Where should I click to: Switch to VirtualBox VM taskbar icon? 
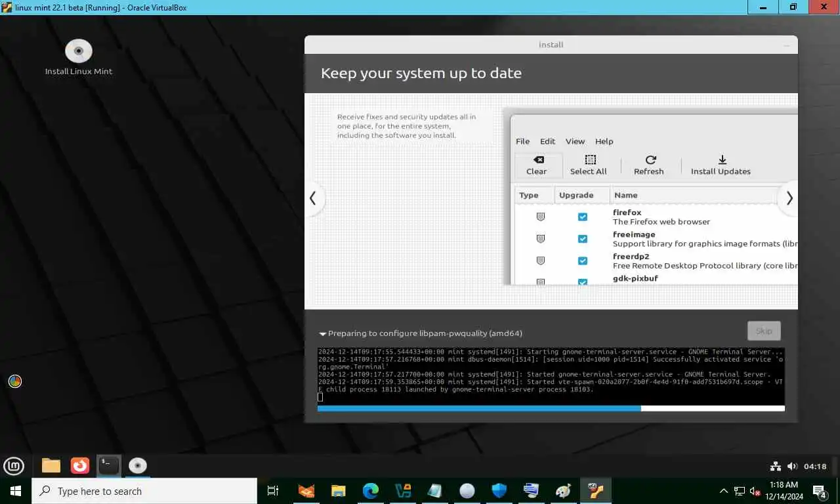click(596, 491)
